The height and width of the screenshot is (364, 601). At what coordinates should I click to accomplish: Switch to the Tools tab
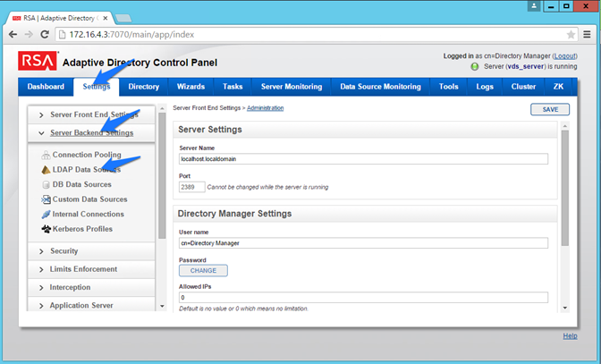448,87
